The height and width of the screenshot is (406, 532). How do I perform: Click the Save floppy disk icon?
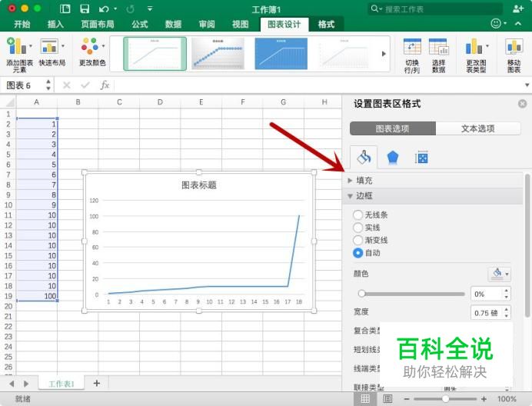(x=85, y=8)
